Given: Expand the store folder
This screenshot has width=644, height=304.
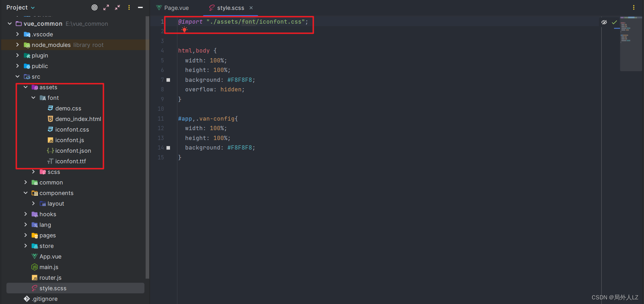Looking at the screenshot, I should click(26, 246).
